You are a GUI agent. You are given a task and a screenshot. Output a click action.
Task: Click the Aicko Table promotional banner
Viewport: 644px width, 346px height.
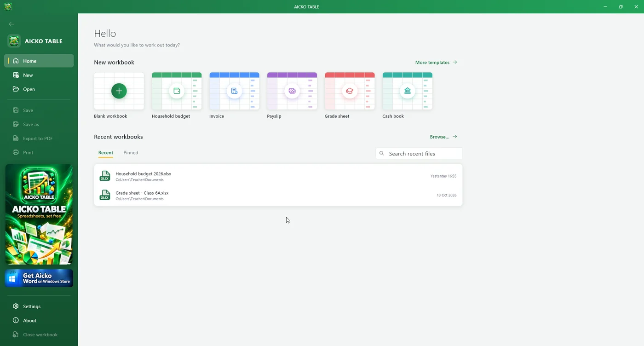pyautogui.click(x=39, y=214)
